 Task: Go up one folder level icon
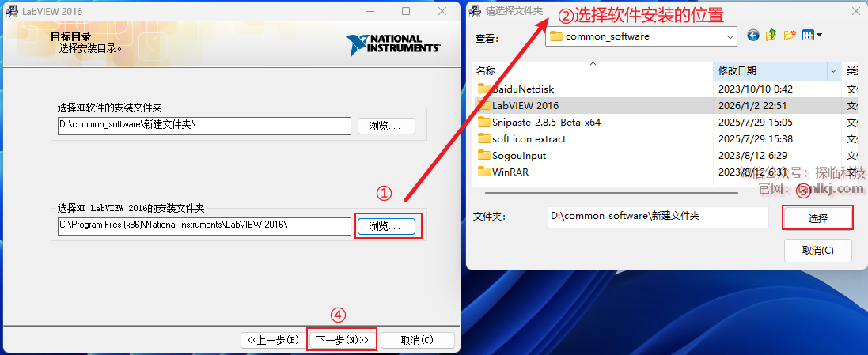771,36
